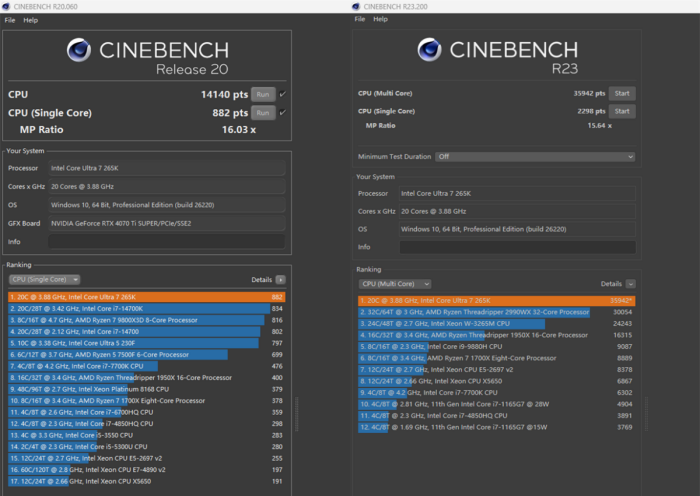
Task: Select the AMD Ryzen 7 9800X3D ranking row
Action: 146,320
